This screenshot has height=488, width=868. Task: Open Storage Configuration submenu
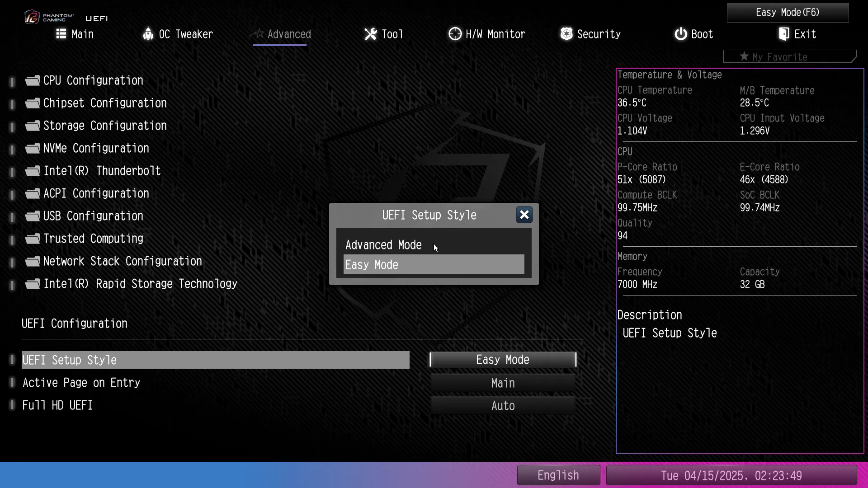(105, 126)
